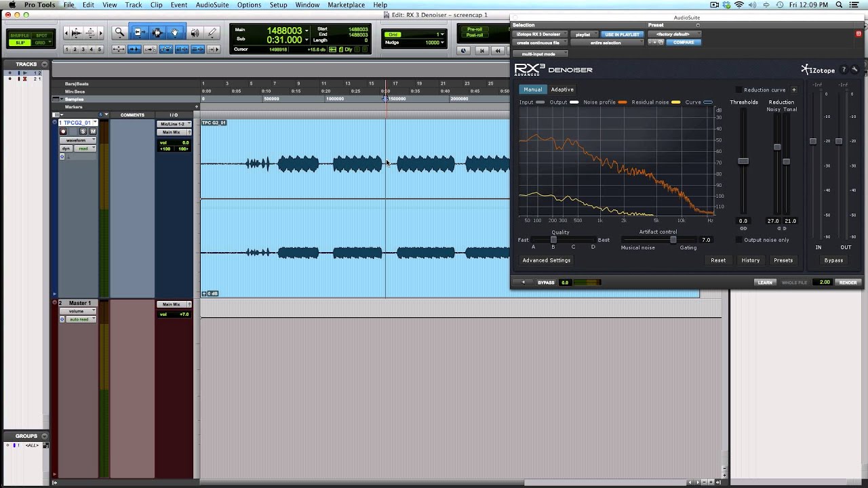Viewport: 868px width, 488px height.
Task: Toggle Tab to Transients button
Action: coord(134,49)
